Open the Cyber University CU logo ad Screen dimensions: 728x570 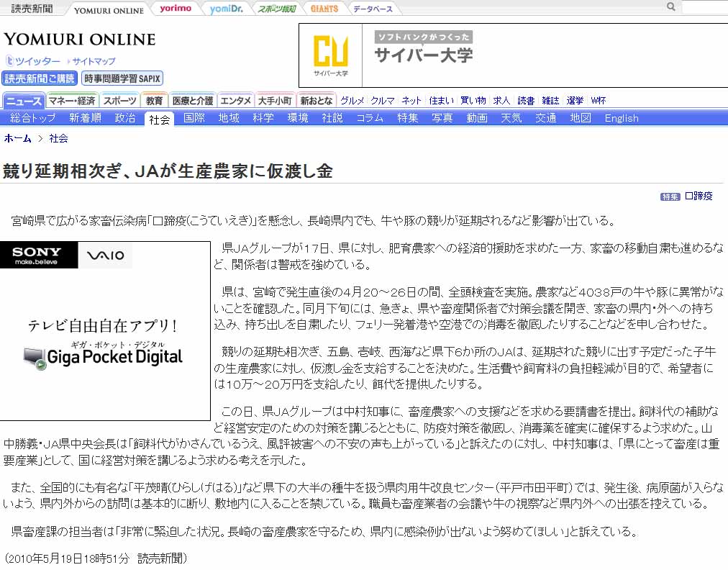click(x=330, y=55)
